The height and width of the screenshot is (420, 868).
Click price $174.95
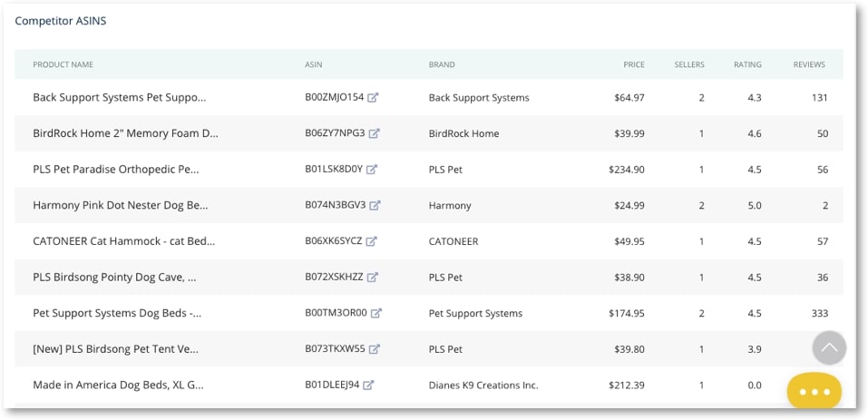(x=627, y=314)
